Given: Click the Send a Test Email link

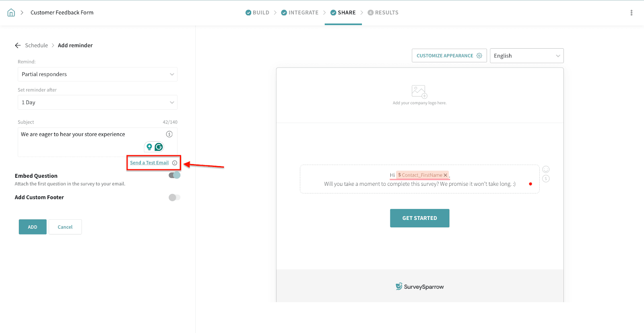Looking at the screenshot, I should point(149,163).
